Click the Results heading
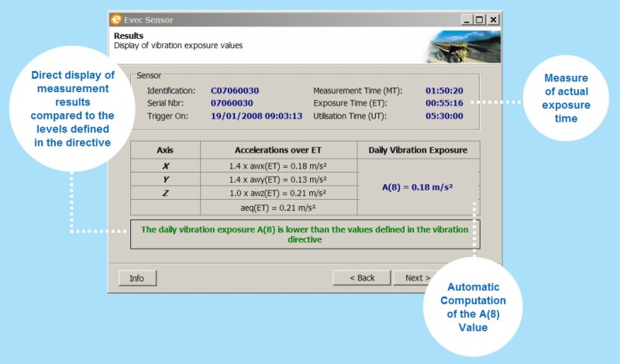620x364 pixels. pyautogui.click(x=129, y=36)
